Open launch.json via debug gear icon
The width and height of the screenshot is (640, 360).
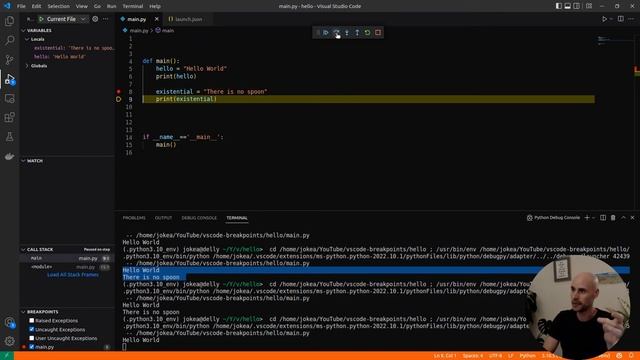click(95, 19)
